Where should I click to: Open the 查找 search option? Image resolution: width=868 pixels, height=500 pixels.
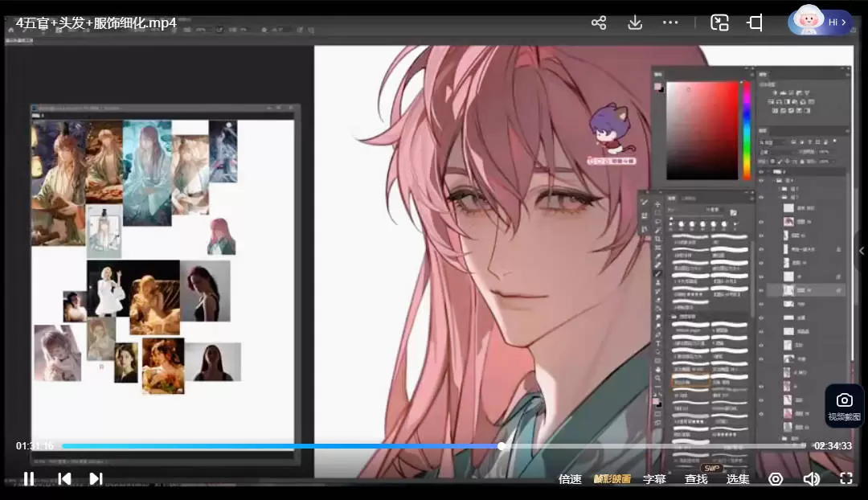(696, 479)
